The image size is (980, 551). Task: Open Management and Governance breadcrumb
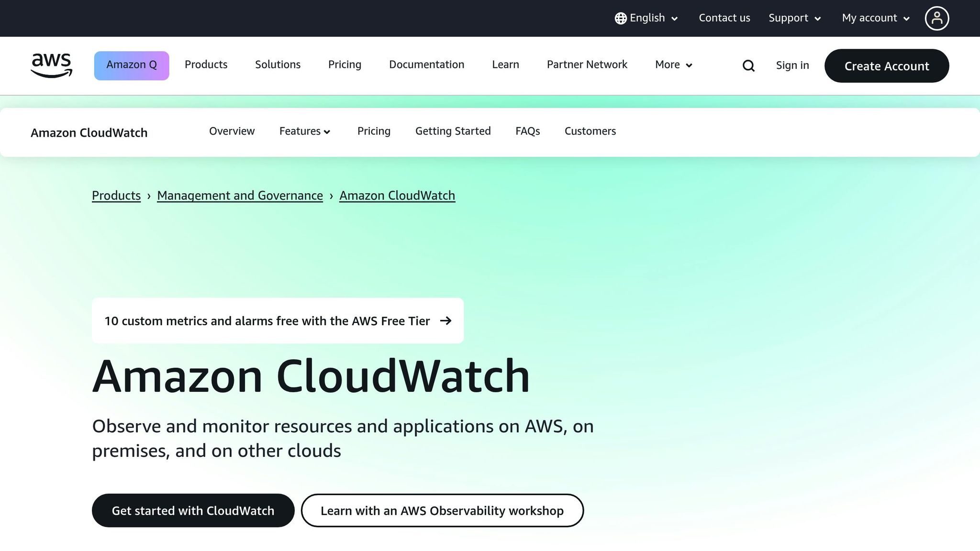click(x=240, y=196)
